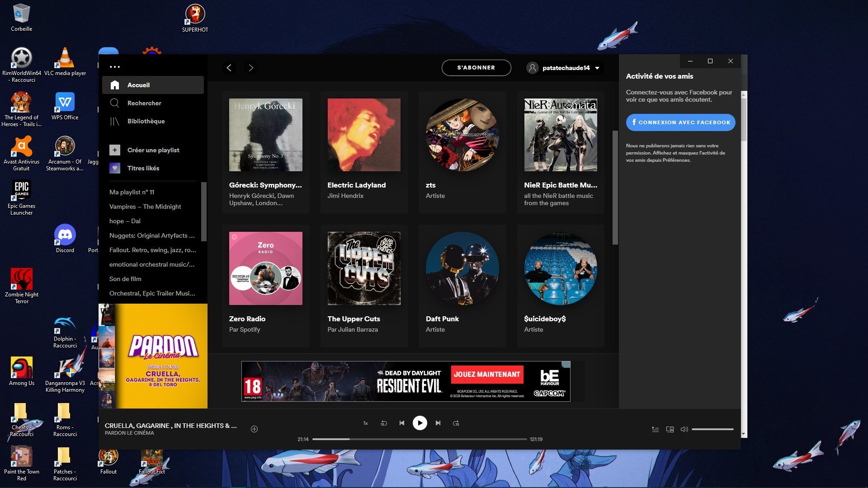Skip back 15 seconds
This screenshot has height=488, width=868.
point(384,423)
